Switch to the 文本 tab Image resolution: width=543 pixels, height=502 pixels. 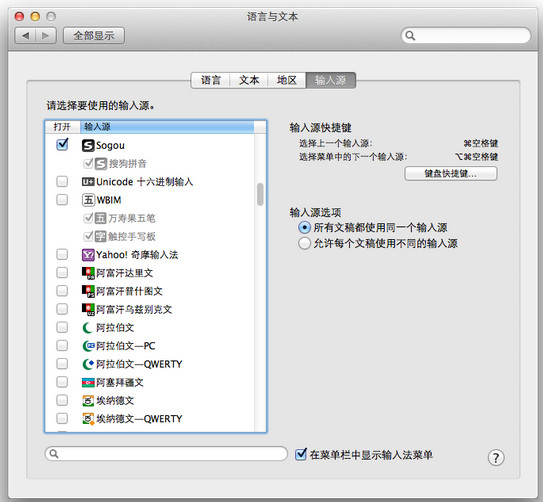point(249,80)
